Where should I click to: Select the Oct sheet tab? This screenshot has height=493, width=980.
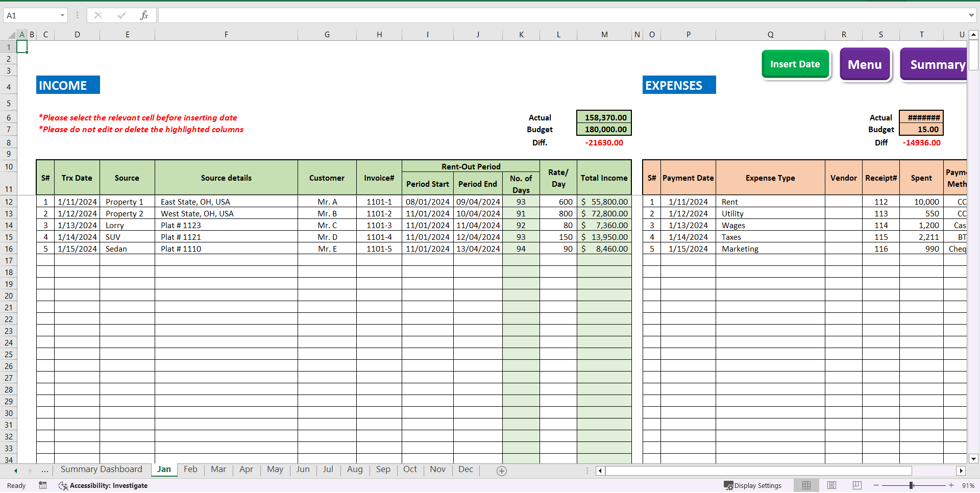tap(410, 470)
